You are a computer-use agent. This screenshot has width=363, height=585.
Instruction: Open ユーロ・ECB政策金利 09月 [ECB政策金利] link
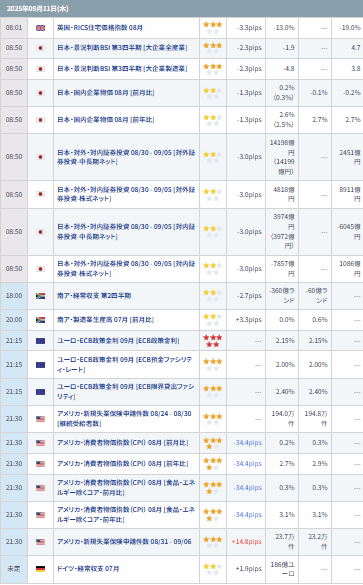(x=118, y=341)
